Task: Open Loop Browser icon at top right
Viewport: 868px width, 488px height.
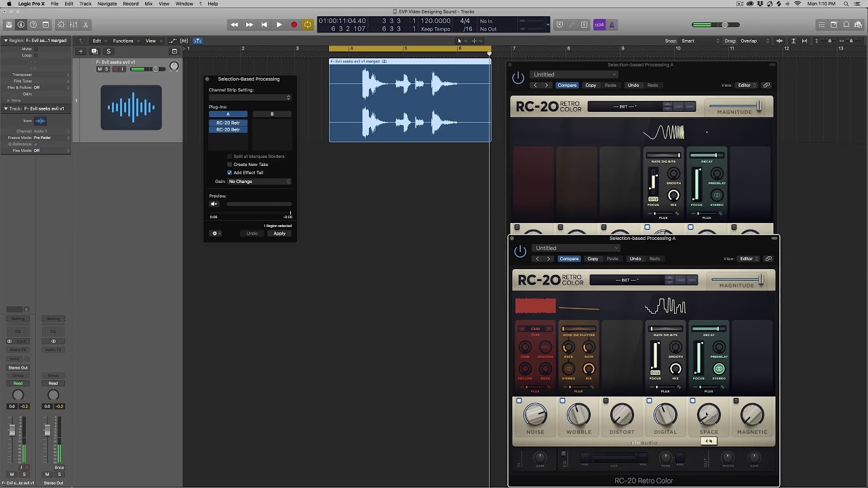Action: [846, 25]
